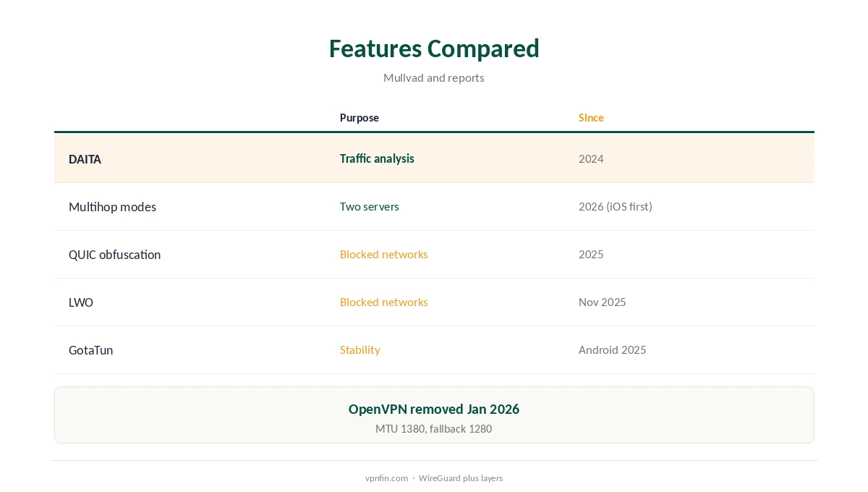868x492 pixels.
Task: Select the QUIC obfuscation row label
Action: click(114, 255)
